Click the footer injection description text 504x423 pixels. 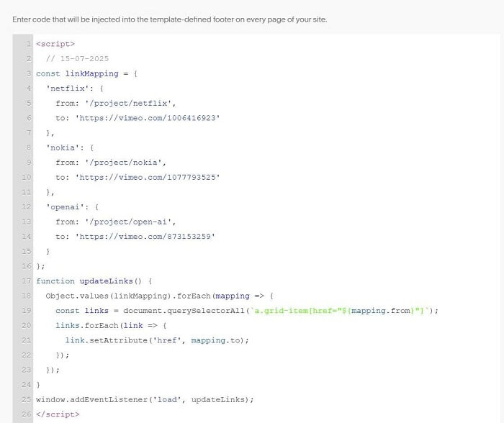(170, 19)
